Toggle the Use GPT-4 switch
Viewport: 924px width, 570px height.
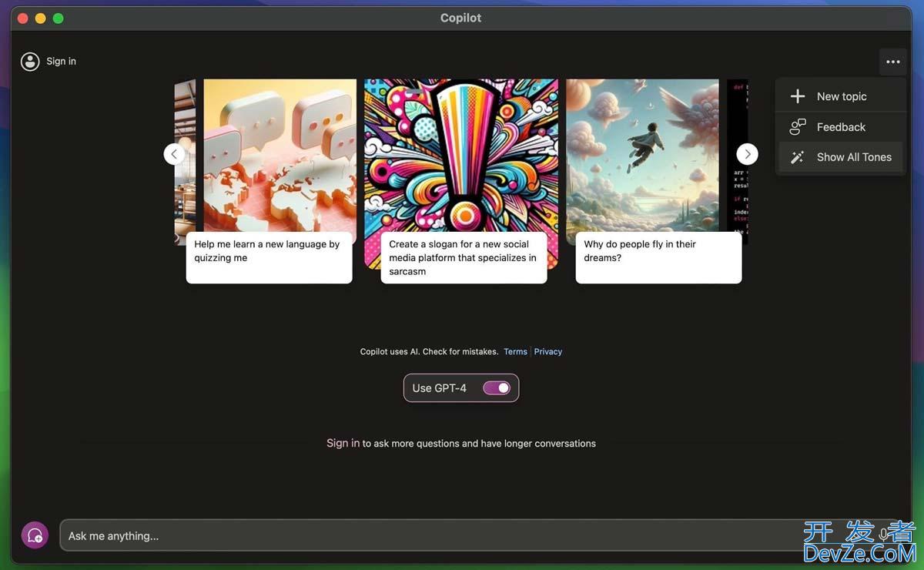(497, 388)
